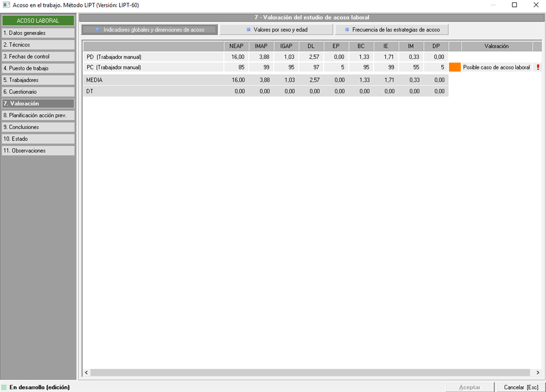Click the ACOSO LABORAL green header button
The width and height of the screenshot is (546, 392).
38,20
